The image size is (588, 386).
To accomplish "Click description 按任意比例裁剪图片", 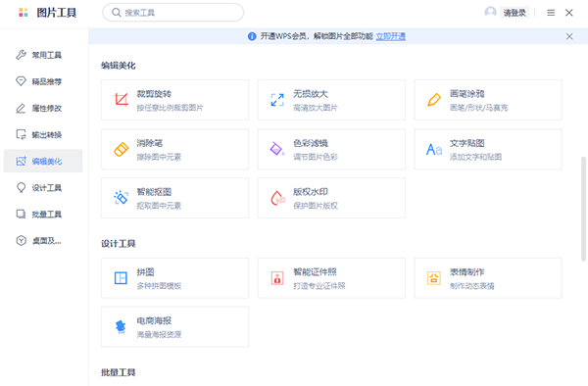I will click(170, 108).
